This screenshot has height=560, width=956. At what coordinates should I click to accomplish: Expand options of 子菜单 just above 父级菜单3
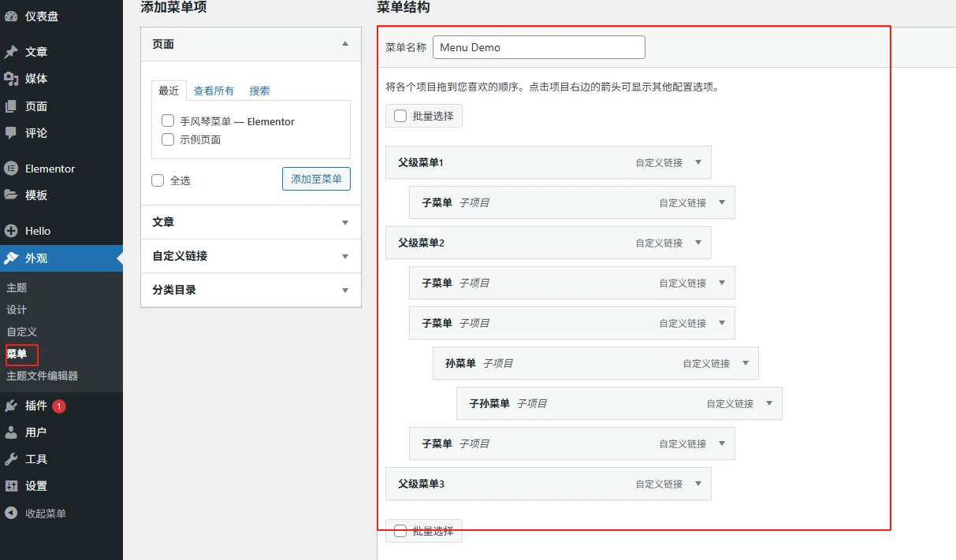pos(722,443)
